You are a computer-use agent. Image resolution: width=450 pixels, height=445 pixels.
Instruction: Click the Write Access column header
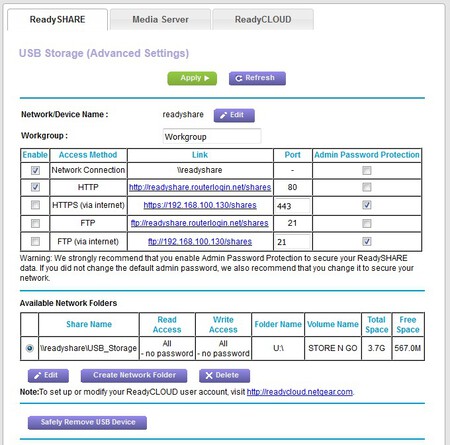(223, 325)
